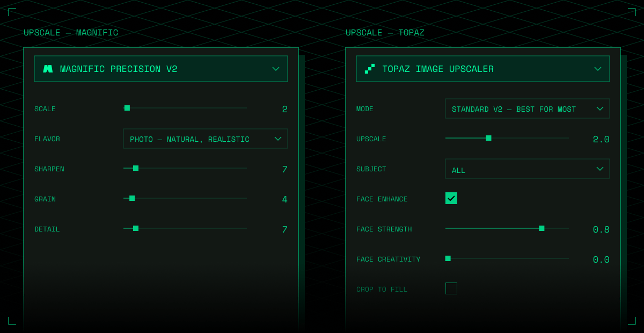Click the Face Strength slider handle
Image resolution: width=644 pixels, height=333 pixels.
[541, 228]
